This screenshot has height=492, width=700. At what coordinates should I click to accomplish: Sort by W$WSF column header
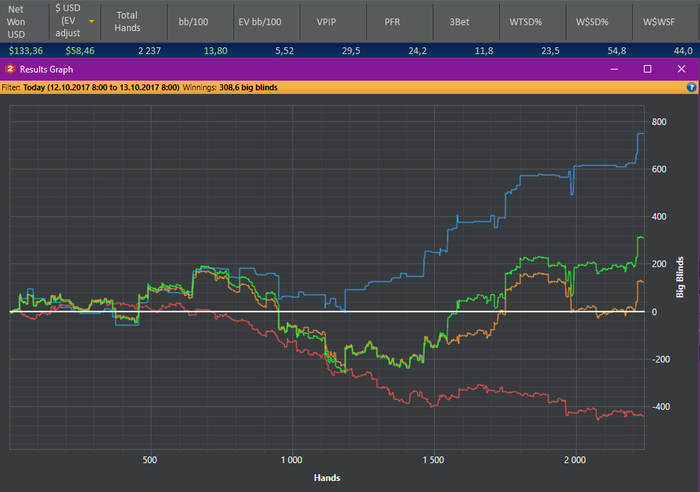pos(659,21)
